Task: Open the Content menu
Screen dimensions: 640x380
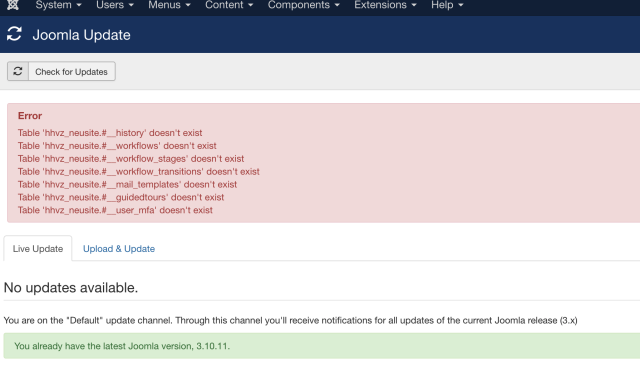Action: [229, 5]
